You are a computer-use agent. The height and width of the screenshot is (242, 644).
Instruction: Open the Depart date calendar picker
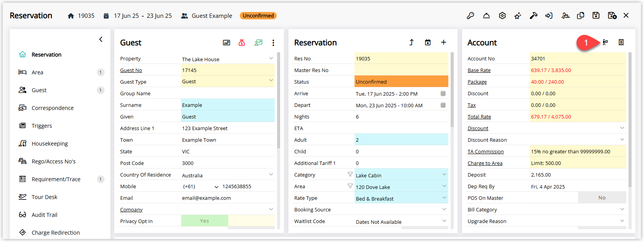pos(443,105)
